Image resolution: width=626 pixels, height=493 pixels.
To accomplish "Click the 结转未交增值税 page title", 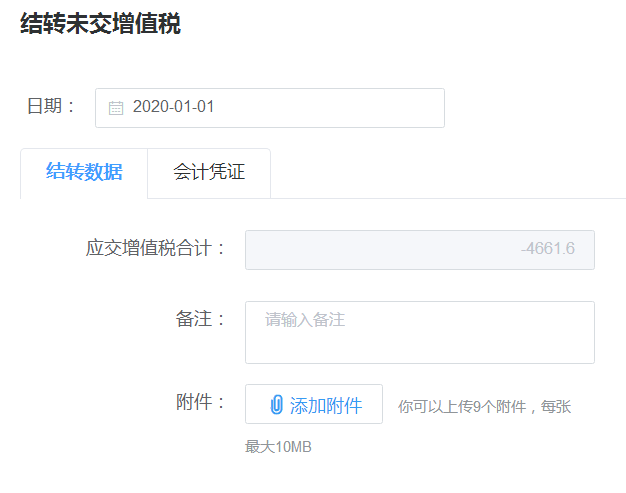I will point(100,24).
